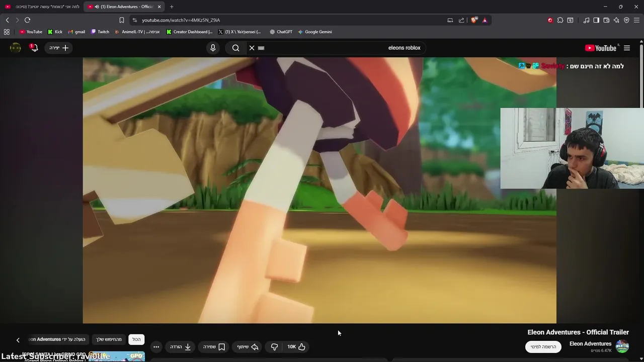Mute tab via speaker icon on Eleon tab
The height and width of the screenshot is (362, 644).
pos(97,7)
